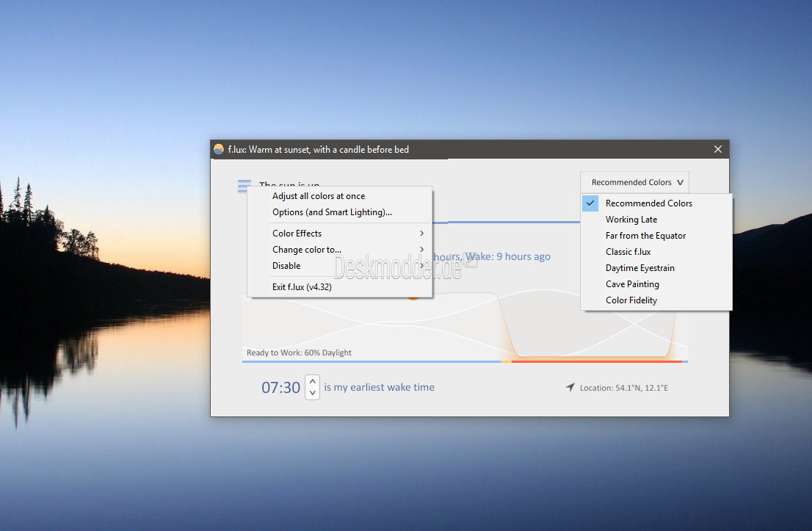Image resolution: width=812 pixels, height=531 pixels.
Task: Open the Disable submenu
Action: (340, 265)
